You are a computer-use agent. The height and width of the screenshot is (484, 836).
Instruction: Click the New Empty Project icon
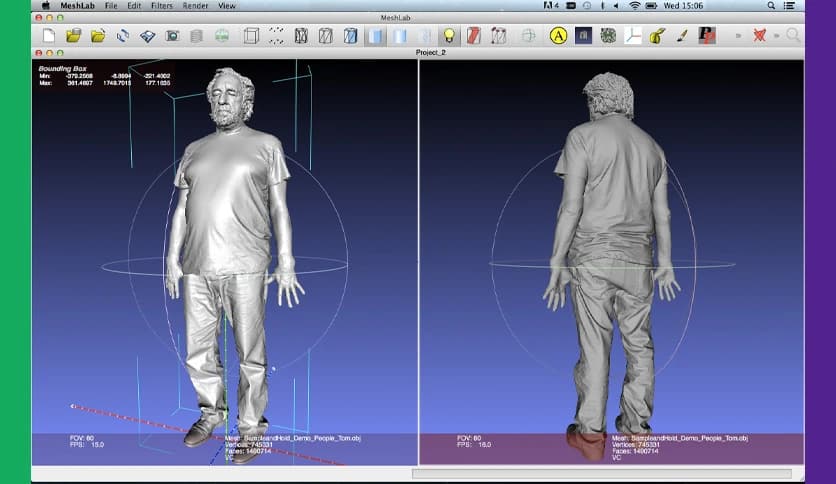(x=49, y=36)
